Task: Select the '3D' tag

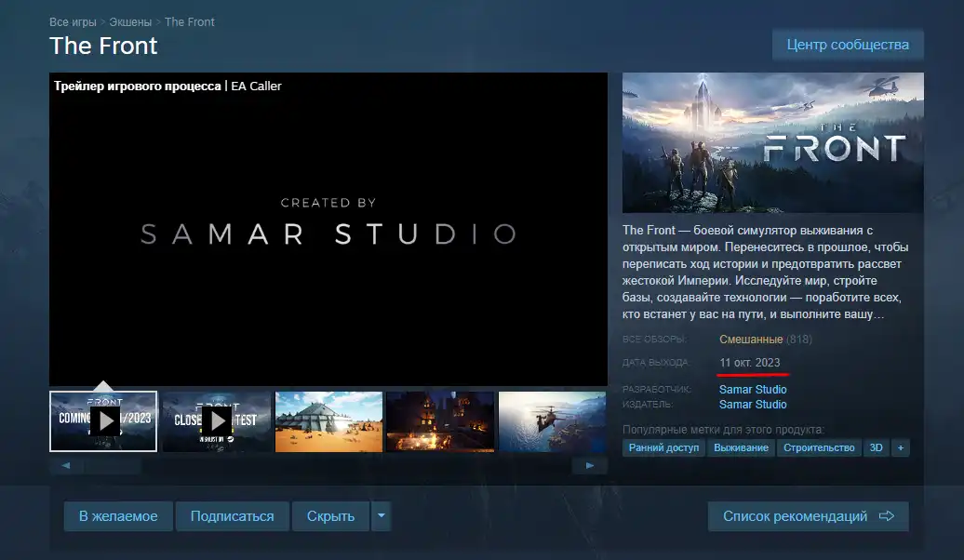Action: coord(877,447)
